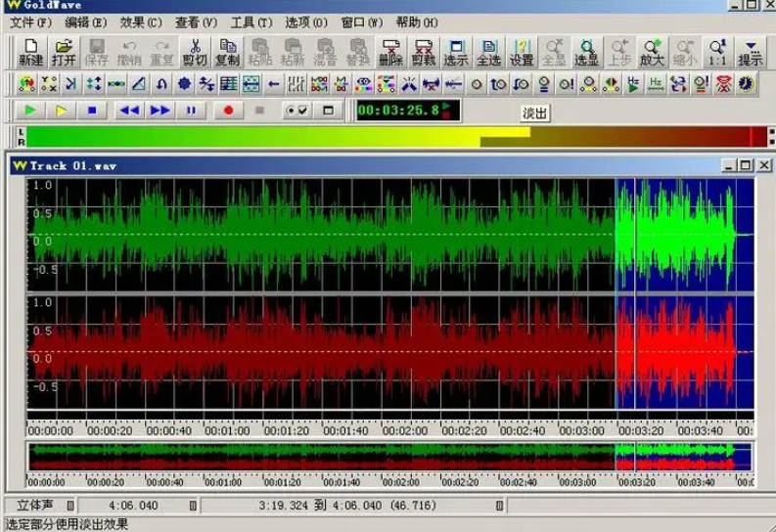Click the red record button
Viewport: 776px width, 532px height.
(x=228, y=111)
